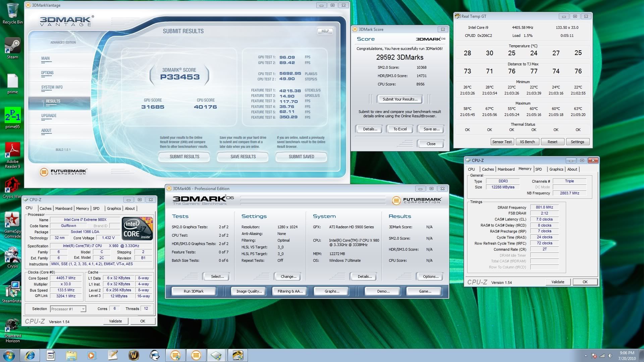Click Reset in Real Temp GT

(552, 142)
